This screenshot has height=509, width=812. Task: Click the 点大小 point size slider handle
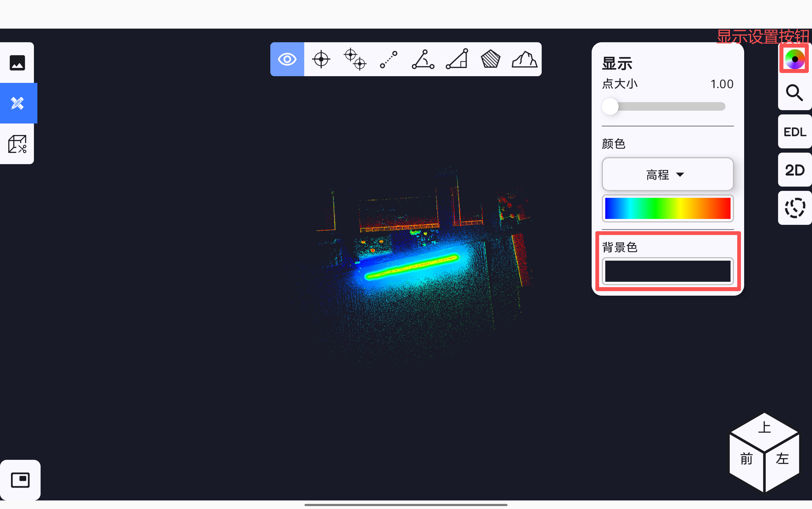[x=610, y=107]
